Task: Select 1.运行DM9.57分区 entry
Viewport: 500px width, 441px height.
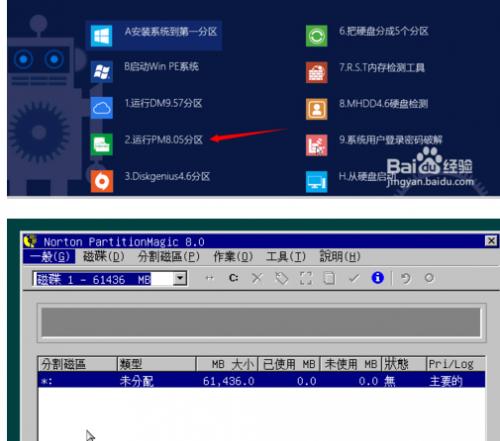Action: pyautogui.click(x=163, y=103)
